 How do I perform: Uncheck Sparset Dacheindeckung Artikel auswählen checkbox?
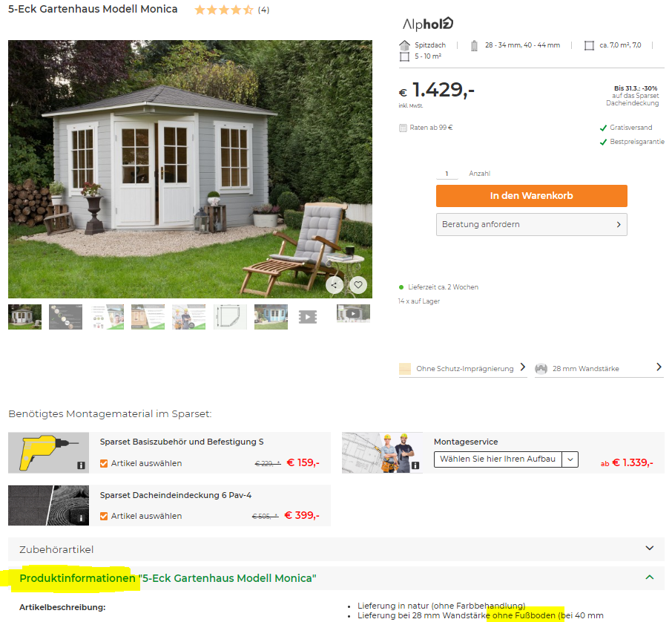(x=104, y=516)
